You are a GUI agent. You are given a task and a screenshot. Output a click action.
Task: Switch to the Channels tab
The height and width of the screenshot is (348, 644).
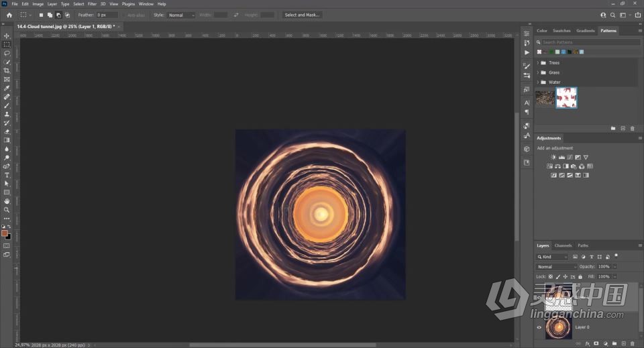pos(563,245)
